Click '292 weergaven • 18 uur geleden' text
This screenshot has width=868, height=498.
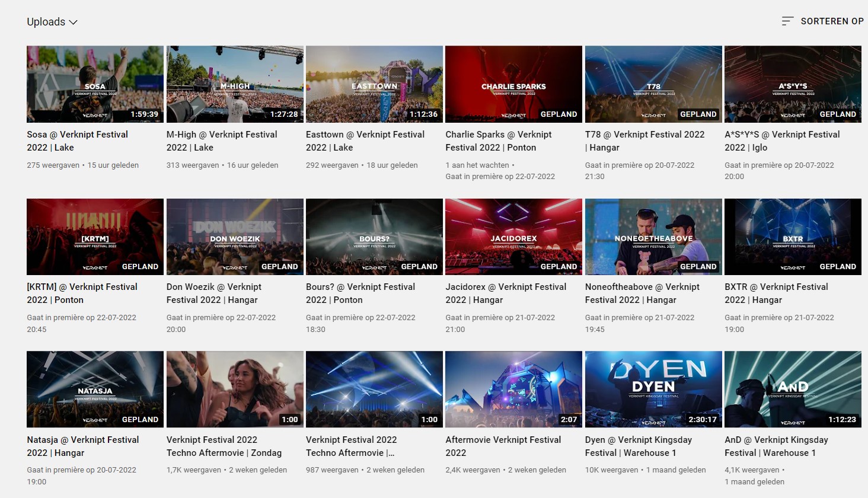362,165
